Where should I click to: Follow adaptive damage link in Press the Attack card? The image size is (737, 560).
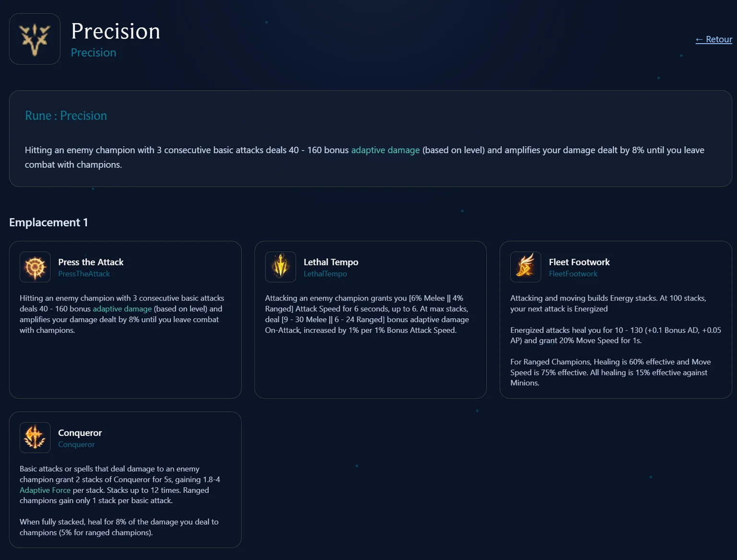click(122, 309)
